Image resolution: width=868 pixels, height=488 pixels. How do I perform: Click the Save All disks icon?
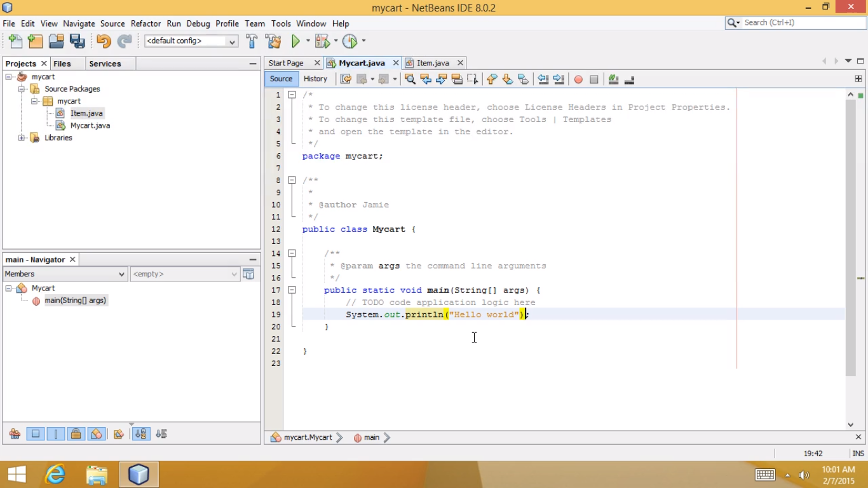point(78,41)
